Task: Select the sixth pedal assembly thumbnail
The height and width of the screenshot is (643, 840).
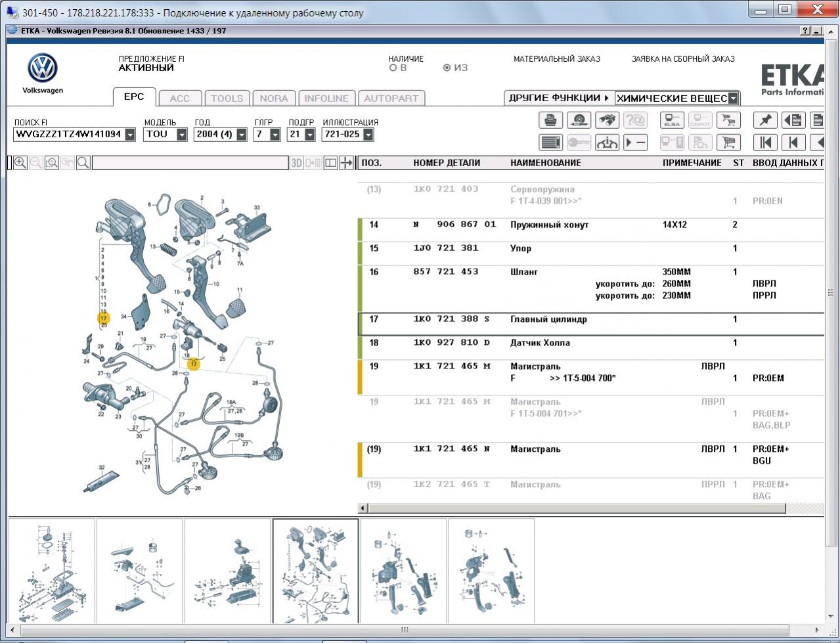Action: (492, 571)
